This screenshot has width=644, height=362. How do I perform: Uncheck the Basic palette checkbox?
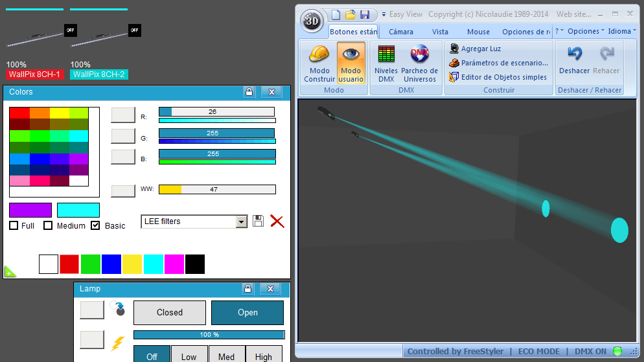click(x=95, y=226)
